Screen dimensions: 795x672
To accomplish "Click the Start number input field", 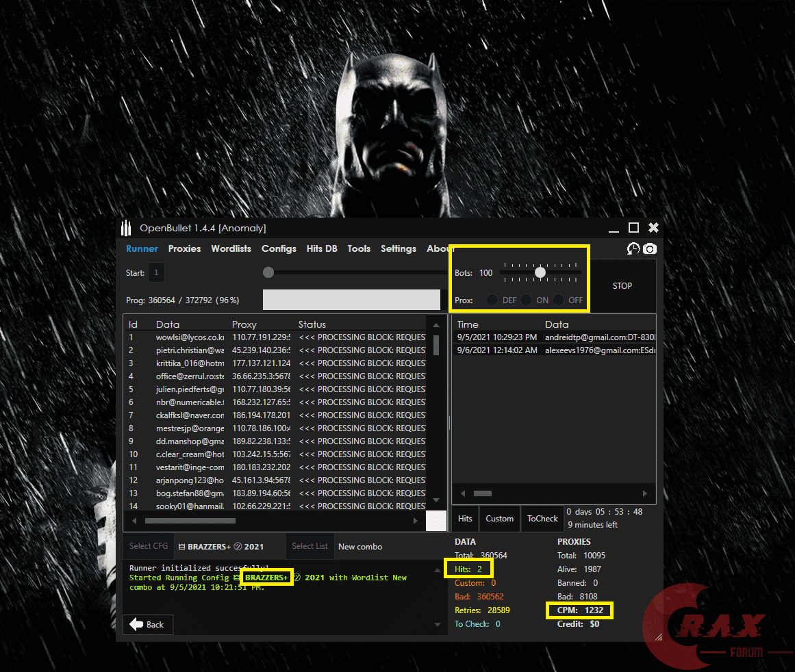I will (x=156, y=272).
